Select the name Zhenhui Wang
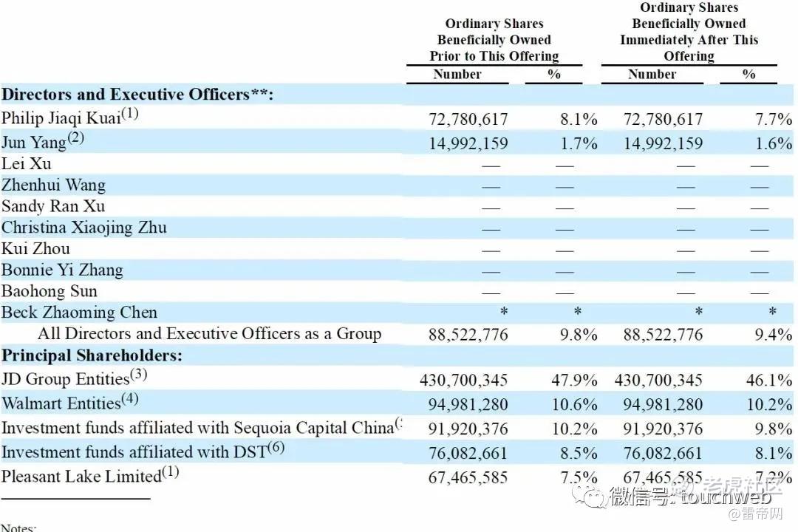This screenshot has width=798, height=532. (x=53, y=185)
